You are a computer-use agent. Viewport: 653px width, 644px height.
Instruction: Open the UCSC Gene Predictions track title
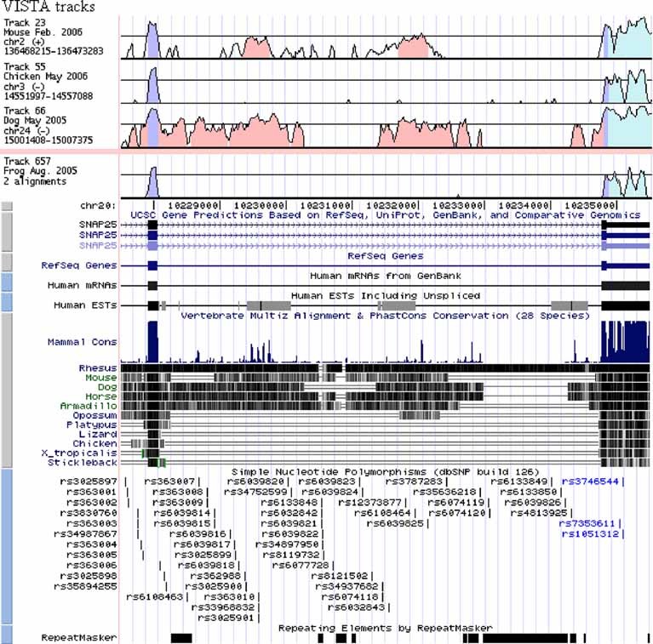[x=385, y=215]
